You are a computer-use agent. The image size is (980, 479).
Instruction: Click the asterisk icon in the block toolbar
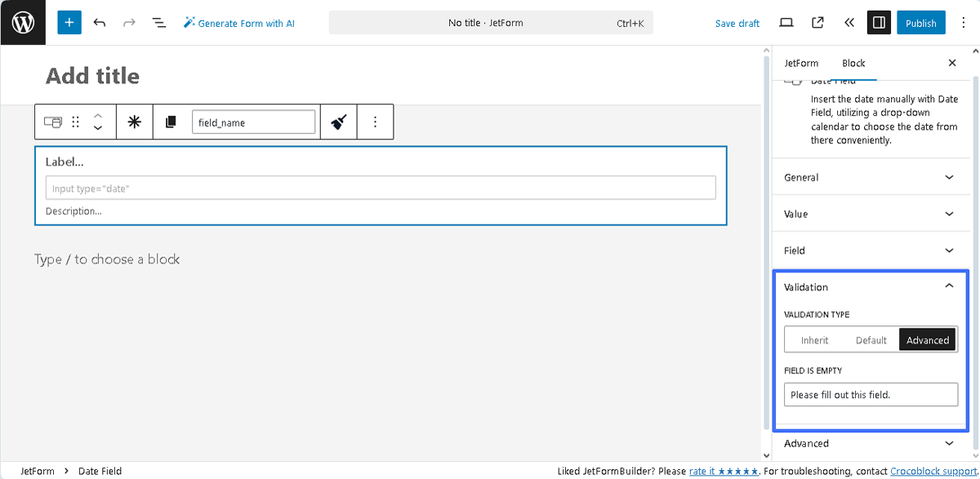(x=134, y=121)
